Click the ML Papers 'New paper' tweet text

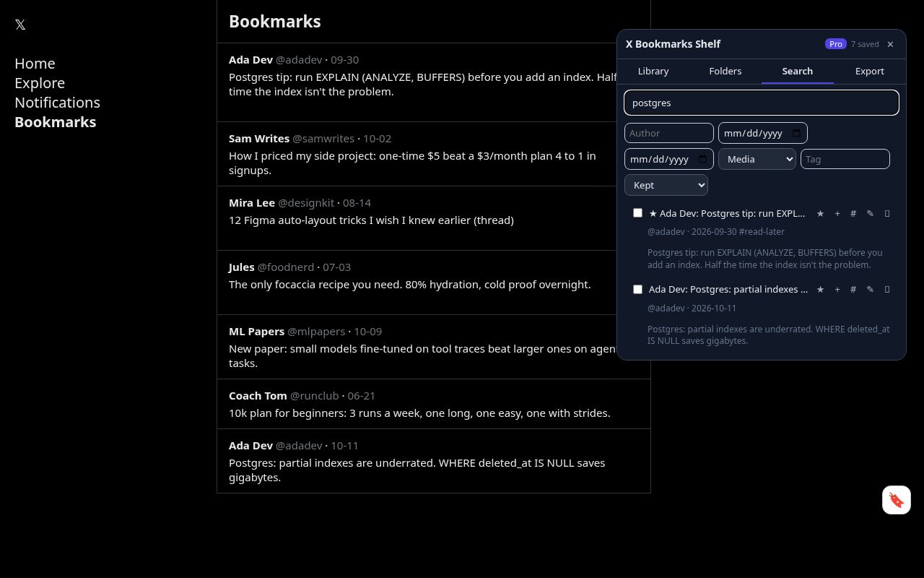[425, 356]
